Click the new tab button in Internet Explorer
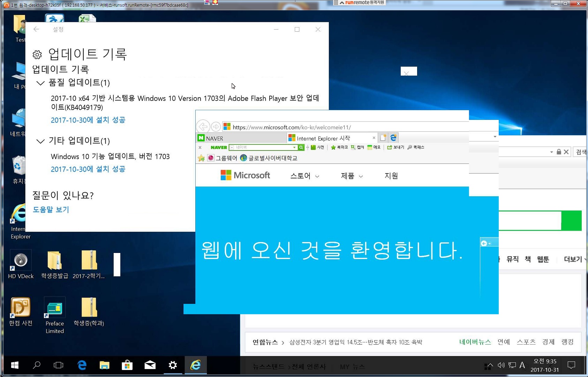The image size is (588, 377). tap(383, 138)
